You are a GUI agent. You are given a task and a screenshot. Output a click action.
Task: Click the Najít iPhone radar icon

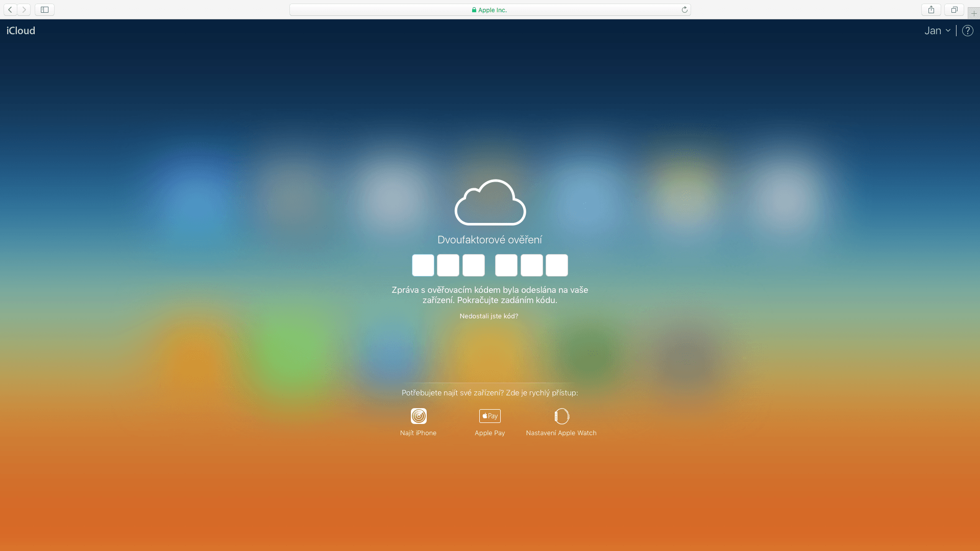419,416
